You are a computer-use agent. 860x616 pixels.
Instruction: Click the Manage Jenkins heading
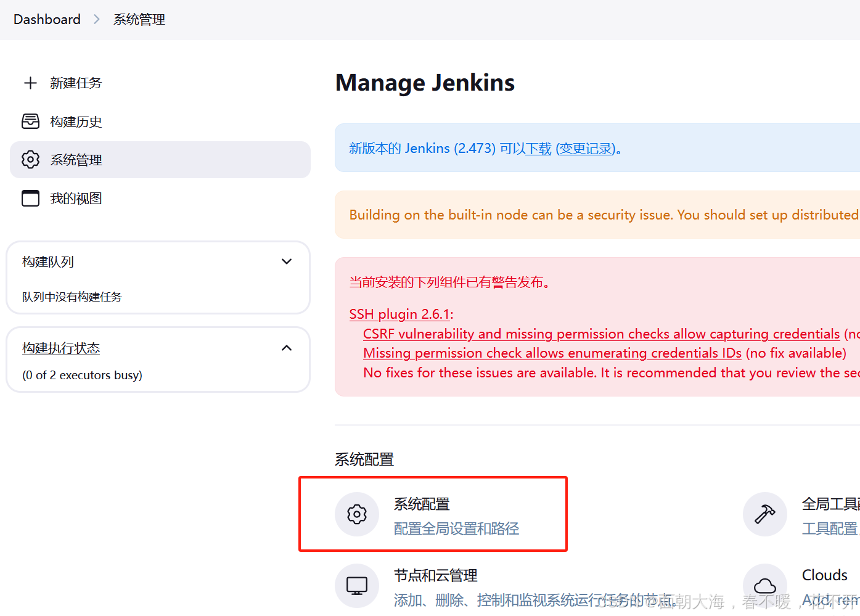425,83
